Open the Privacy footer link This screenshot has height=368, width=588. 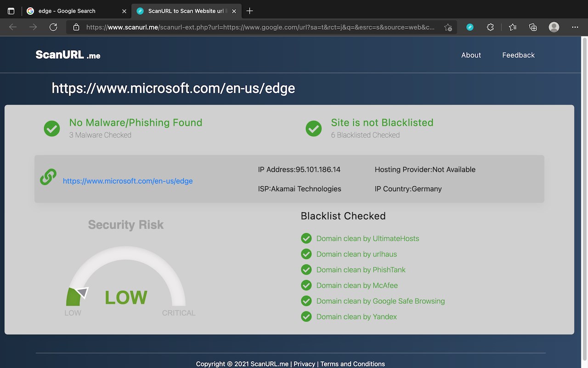[304, 364]
